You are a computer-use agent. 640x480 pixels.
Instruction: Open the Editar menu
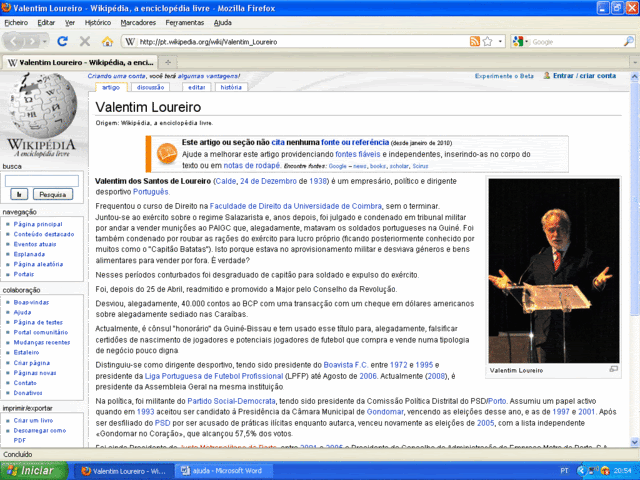46,22
